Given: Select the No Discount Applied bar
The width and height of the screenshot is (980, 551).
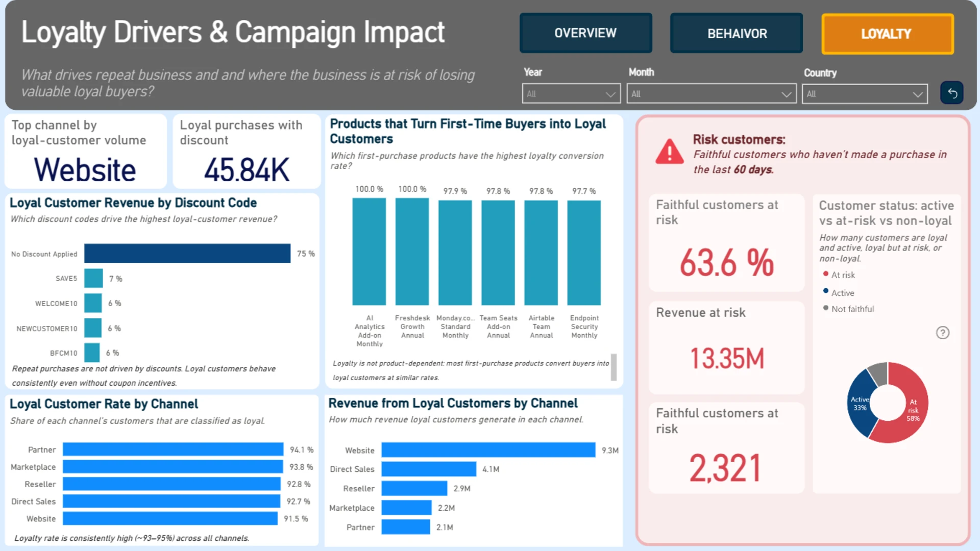Looking at the screenshot, I should coord(187,254).
